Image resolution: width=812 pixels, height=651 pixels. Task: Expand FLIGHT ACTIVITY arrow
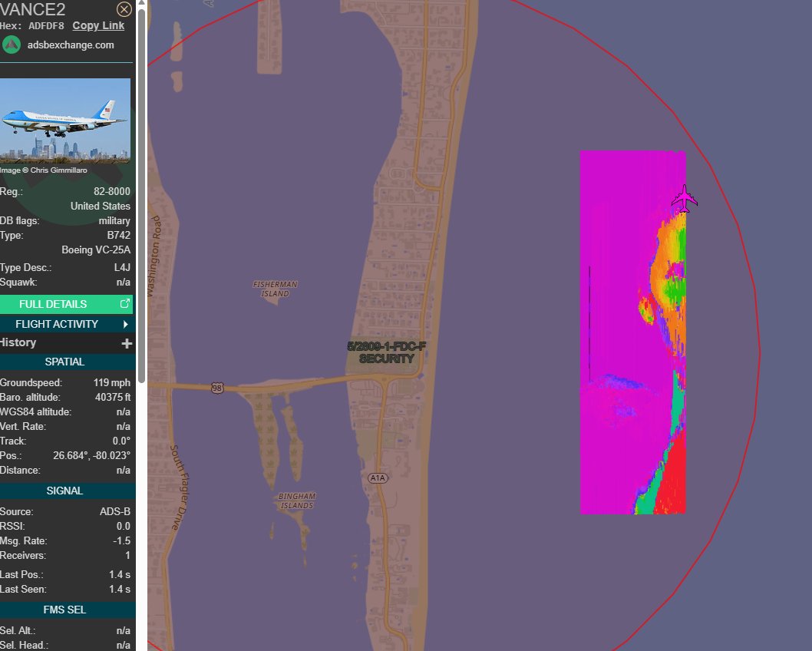pos(125,324)
